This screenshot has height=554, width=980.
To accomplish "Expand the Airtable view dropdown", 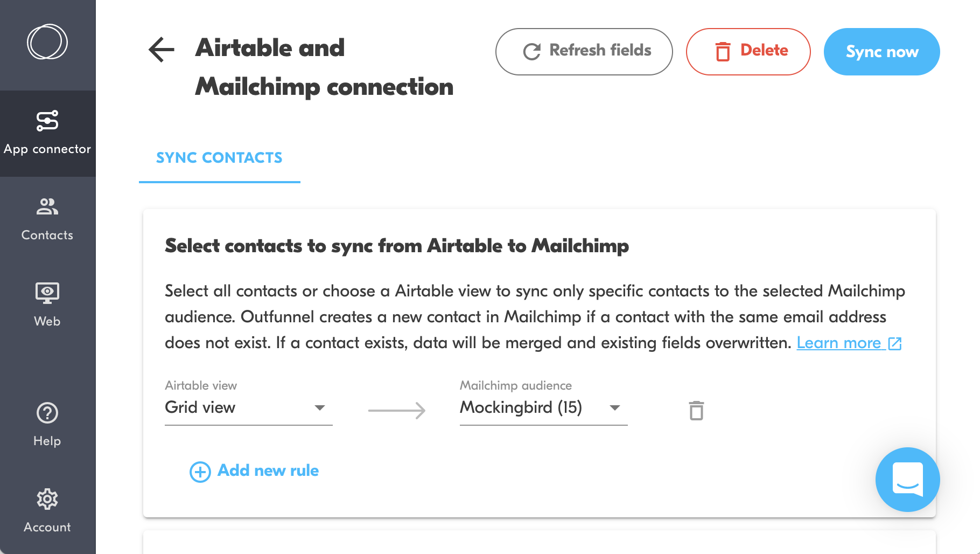I will (x=319, y=408).
